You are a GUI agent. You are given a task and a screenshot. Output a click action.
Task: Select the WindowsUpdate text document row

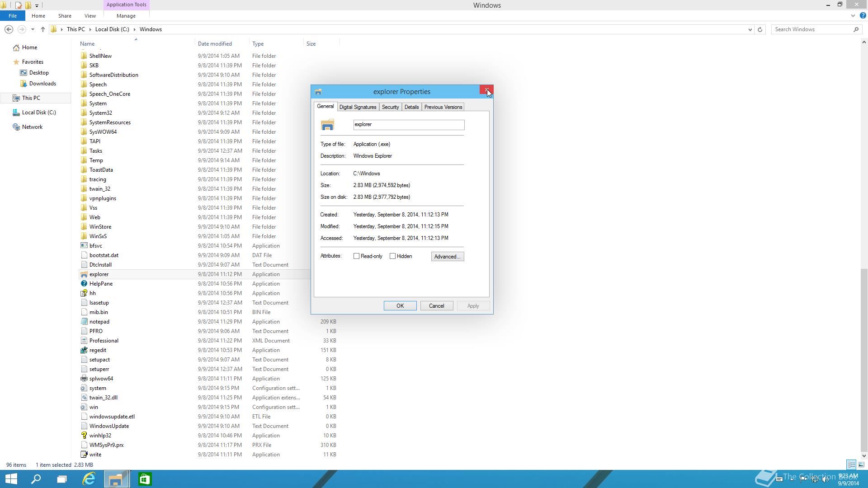tap(209, 426)
